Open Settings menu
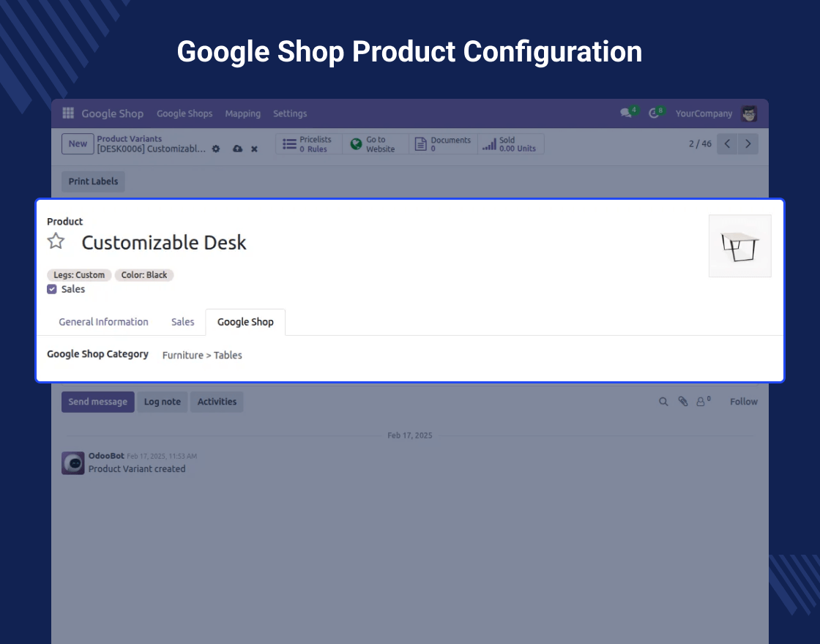The image size is (820, 644). coord(290,113)
